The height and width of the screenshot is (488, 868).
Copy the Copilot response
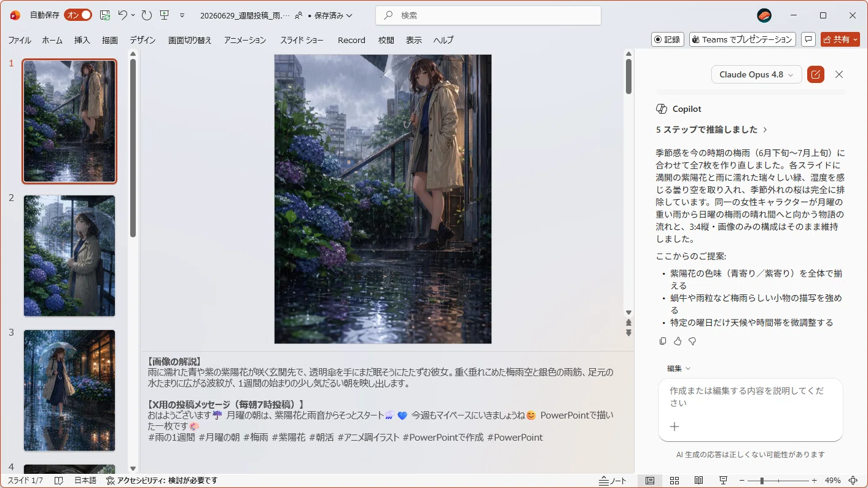[x=662, y=341]
